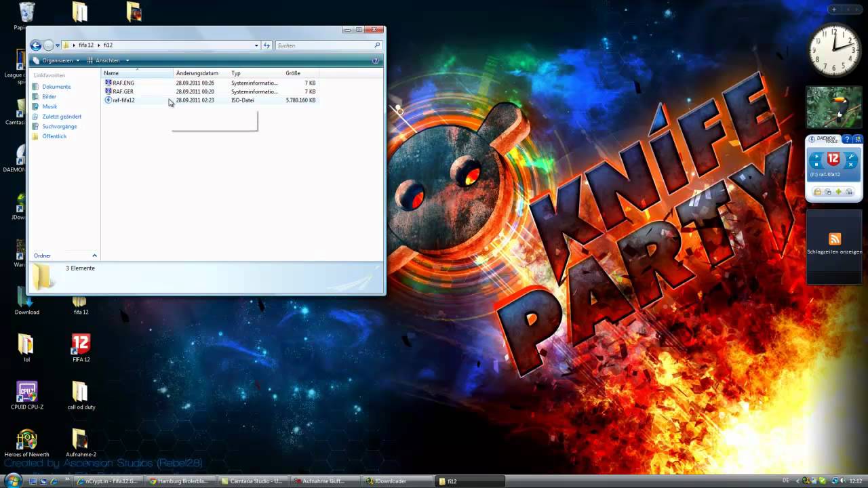Launch CPUID CPU-Z desktop shortcut
The height and width of the screenshot is (488, 868).
coord(27,395)
